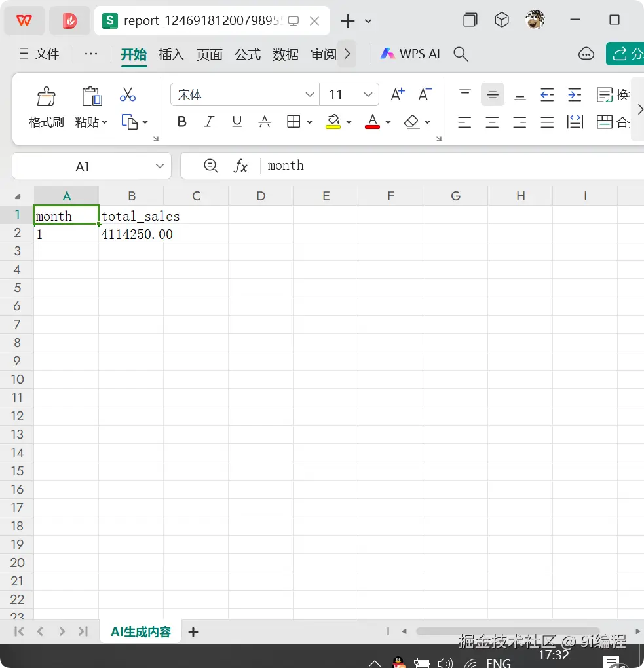Select cell with 4114250.00
Screen dimensions: 644x668
131,234
